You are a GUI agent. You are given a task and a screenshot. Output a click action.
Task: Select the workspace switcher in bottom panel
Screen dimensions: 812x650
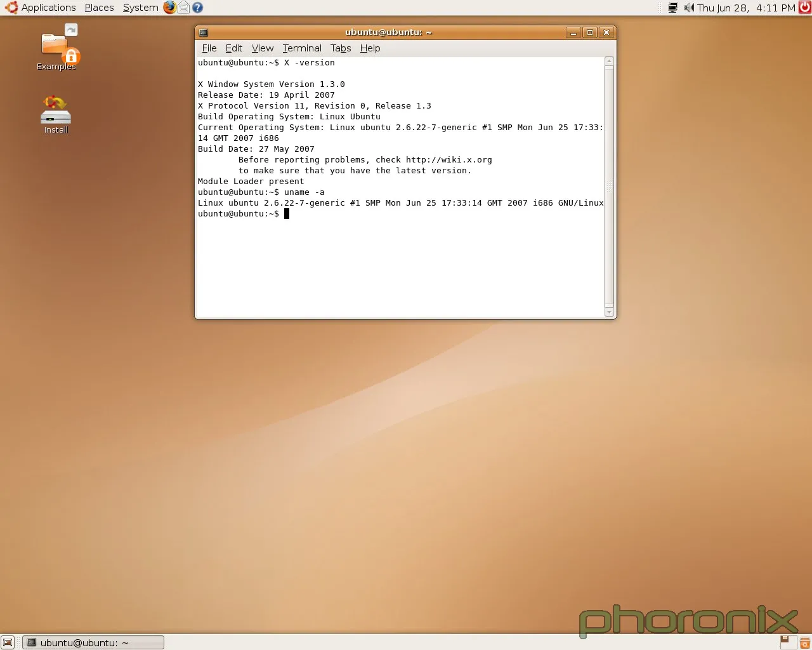(788, 642)
